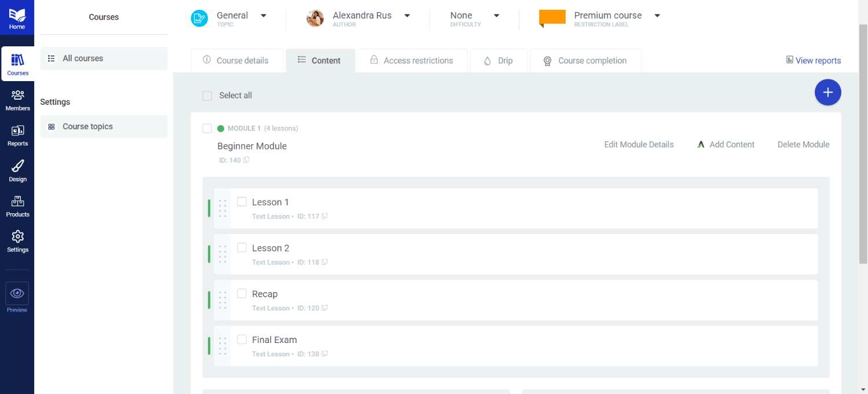Image resolution: width=868 pixels, height=394 pixels.
Task: Open the Course completion tab
Action: 585,61
